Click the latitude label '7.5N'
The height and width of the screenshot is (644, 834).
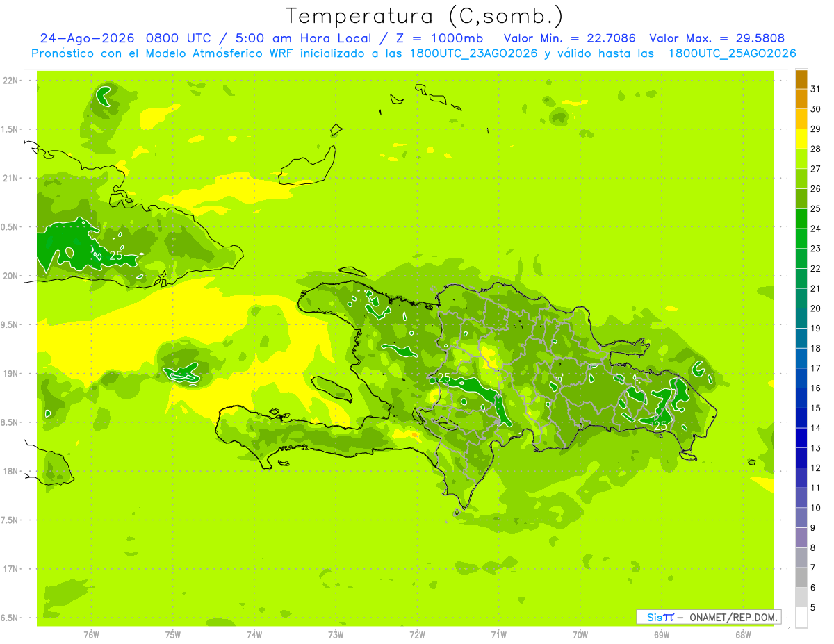click(x=10, y=520)
